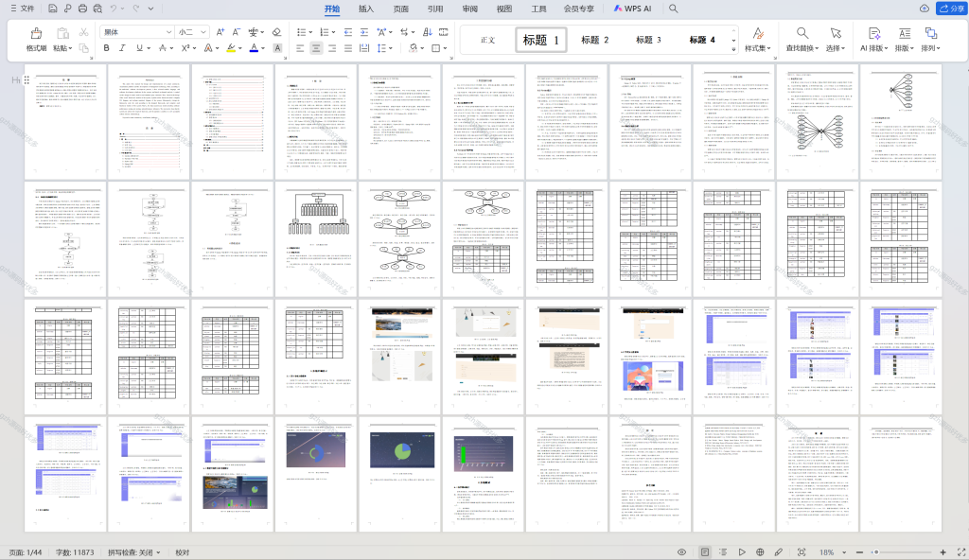Click the blue font color button
This screenshot has width=969, height=560.
[254, 48]
